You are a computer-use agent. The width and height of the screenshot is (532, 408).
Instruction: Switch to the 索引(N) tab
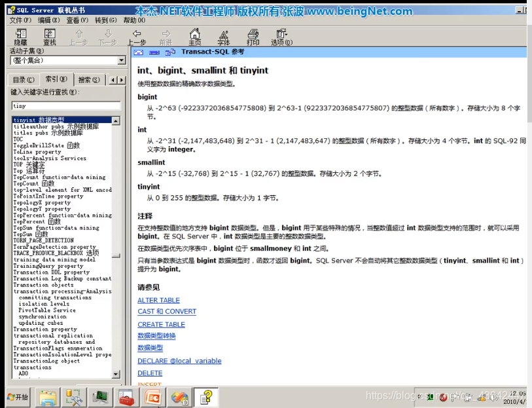tap(56, 79)
